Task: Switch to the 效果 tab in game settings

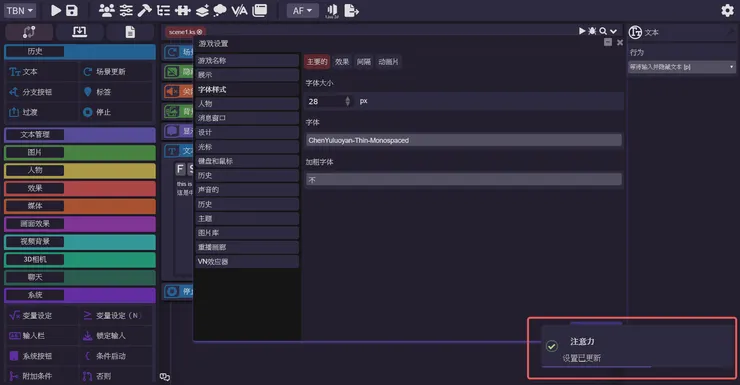Action: click(x=342, y=62)
